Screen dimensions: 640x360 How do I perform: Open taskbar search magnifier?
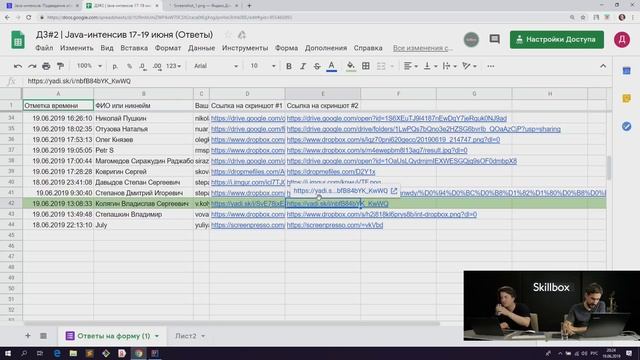pos(24,353)
